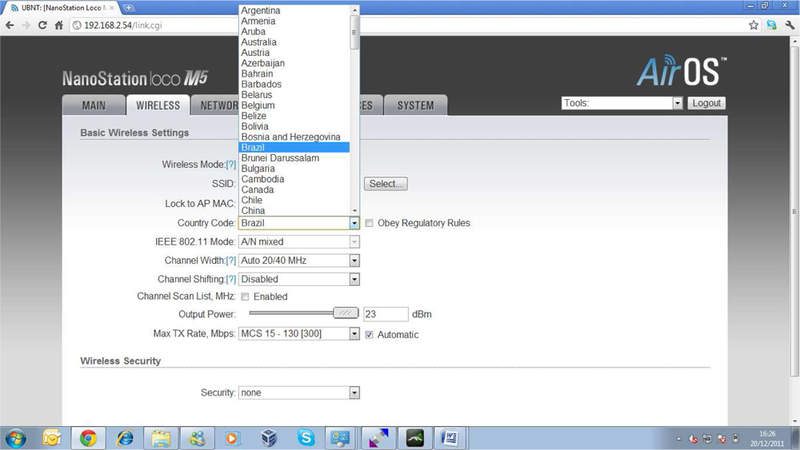Select Argentina from the country list
Image resolution: width=800 pixels, height=450 pixels.
[x=294, y=10]
